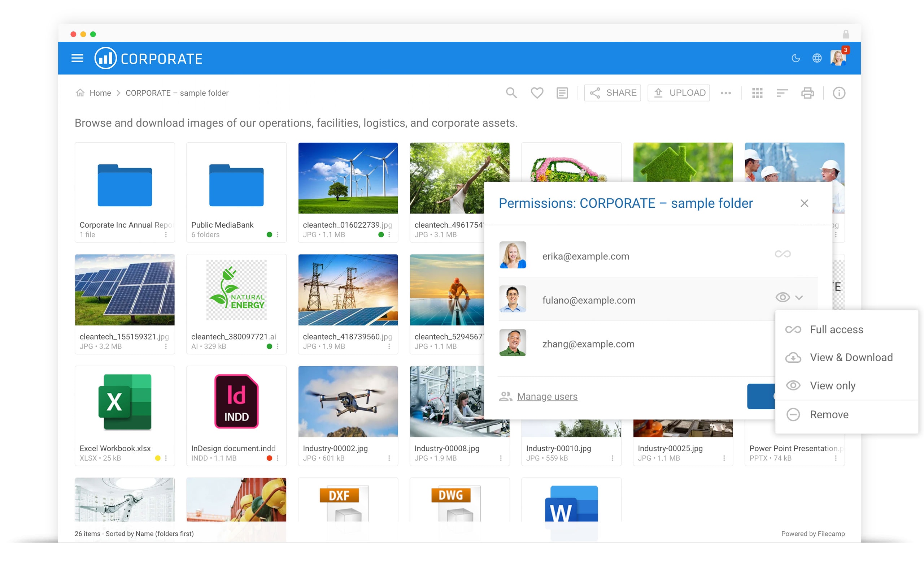Click the UPLOAD button
This screenshot has width=924, height=578.
[x=679, y=93]
